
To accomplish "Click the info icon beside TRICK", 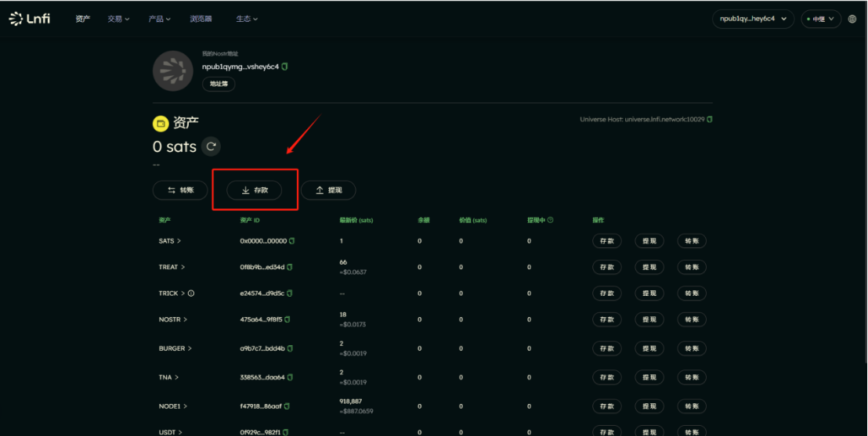I will tap(191, 294).
